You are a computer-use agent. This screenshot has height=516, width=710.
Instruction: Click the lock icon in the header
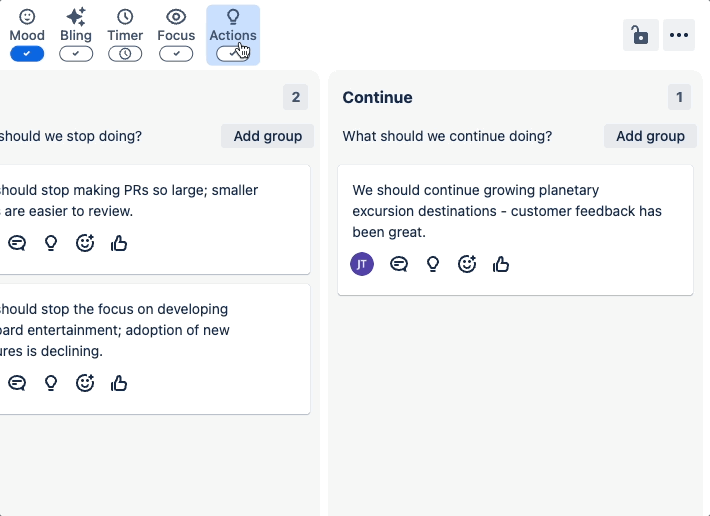pyautogui.click(x=640, y=35)
